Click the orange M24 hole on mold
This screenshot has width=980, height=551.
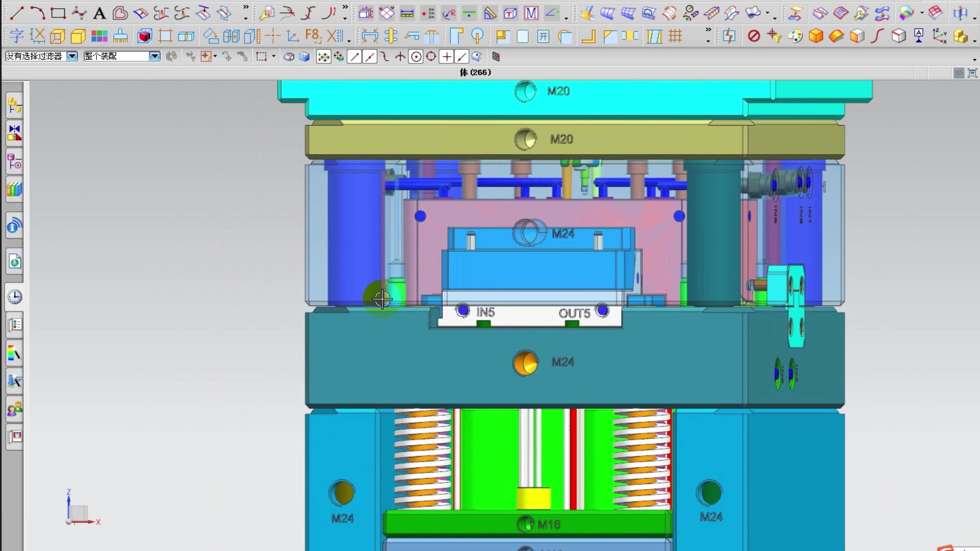pyautogui.click(x=525, y=363)
